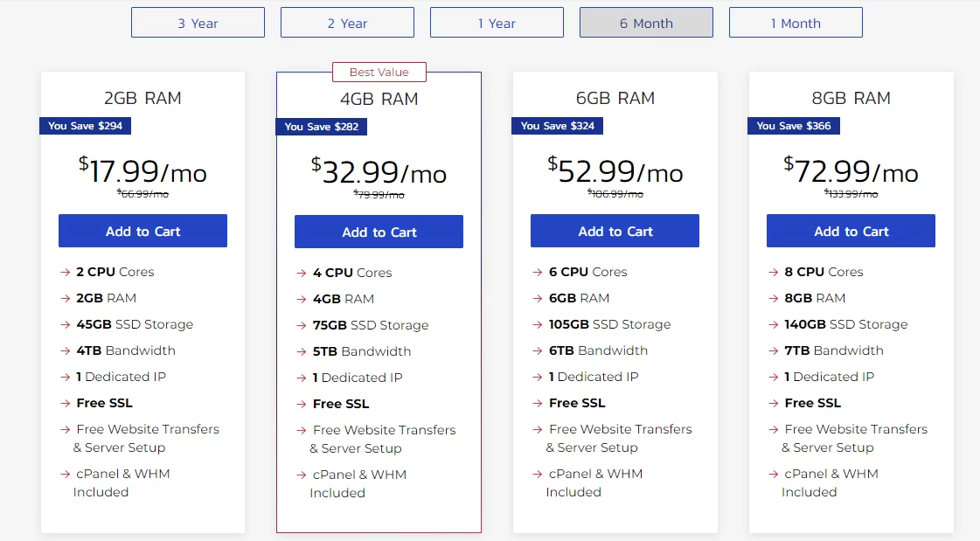Add the 2GB RAM plan to cart
The width and height of the screenshot is (980, 541).
pyautogui.click(x=142, y=232)
